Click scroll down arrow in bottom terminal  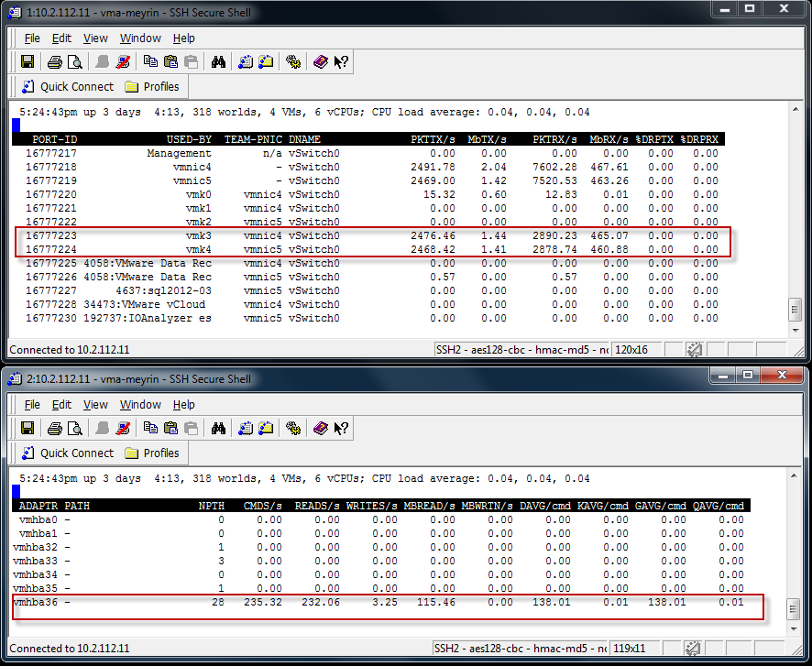pos(794,628)
